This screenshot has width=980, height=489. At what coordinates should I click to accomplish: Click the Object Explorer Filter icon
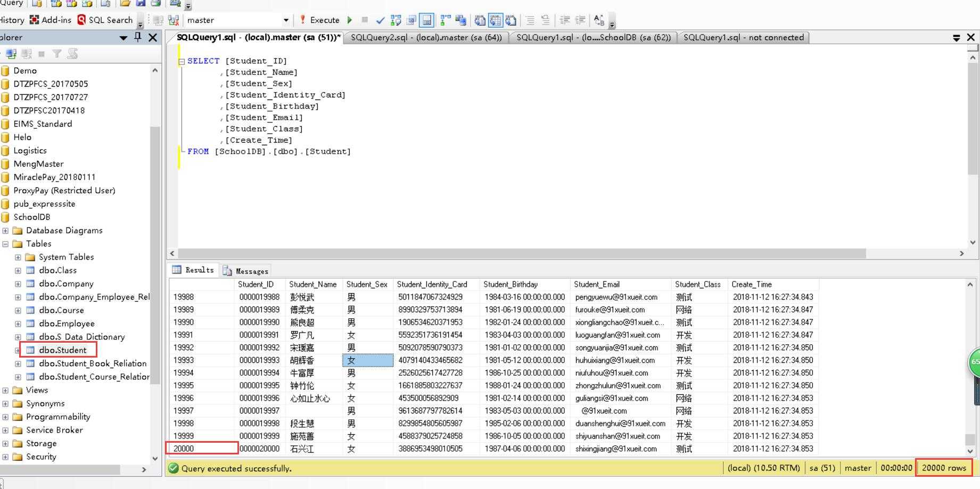tap(57, 54)
